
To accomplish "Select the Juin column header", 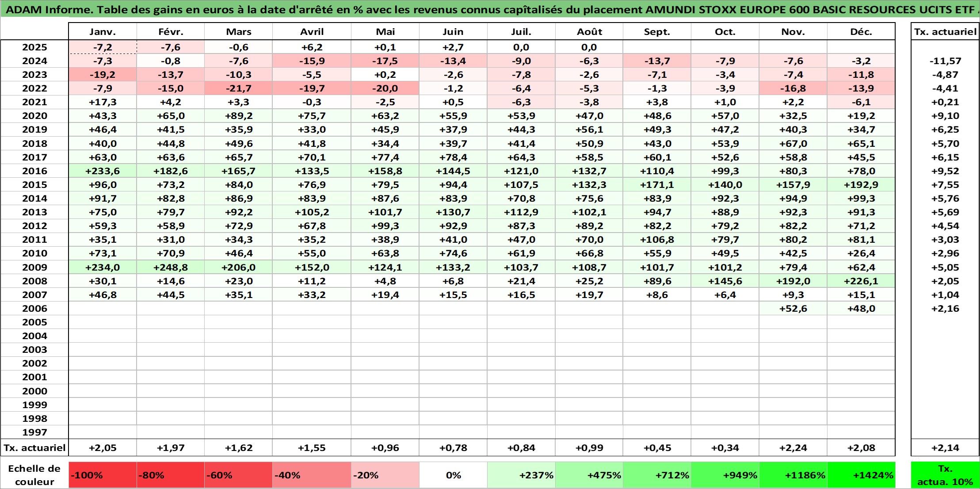I will tap(453, 32).
